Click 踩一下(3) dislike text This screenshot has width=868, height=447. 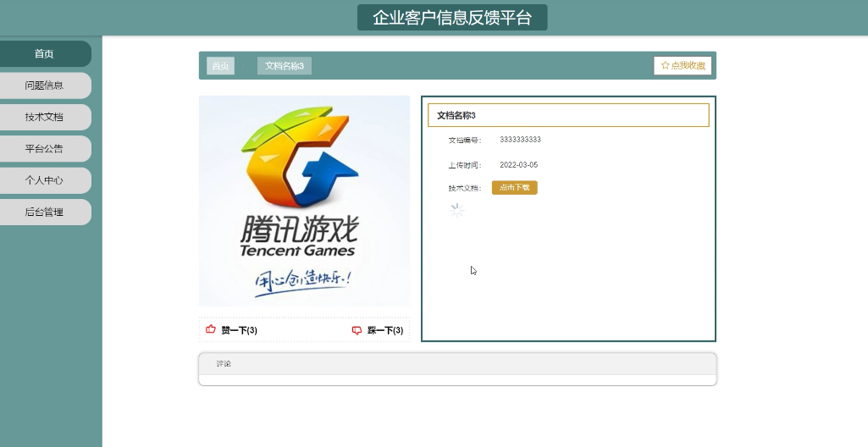click(x=385, y=330)
